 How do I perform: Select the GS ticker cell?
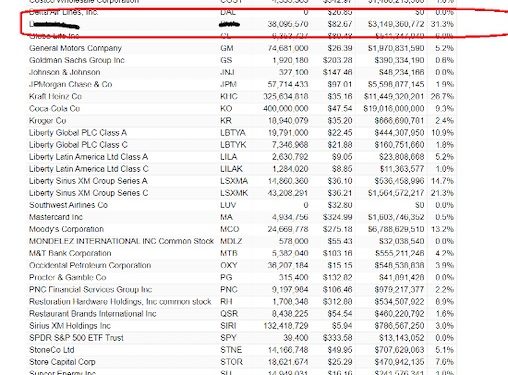(226, 60)
